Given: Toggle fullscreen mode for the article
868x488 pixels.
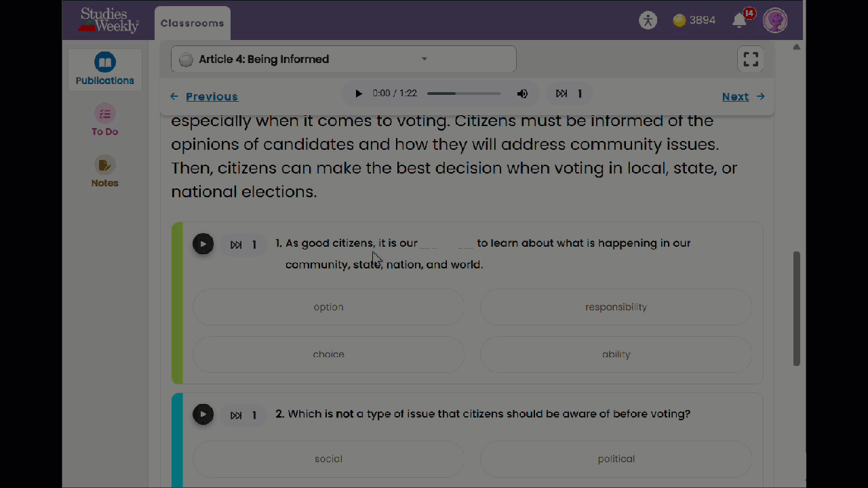Looking at the screenshot, I should (x=751, y=59).
